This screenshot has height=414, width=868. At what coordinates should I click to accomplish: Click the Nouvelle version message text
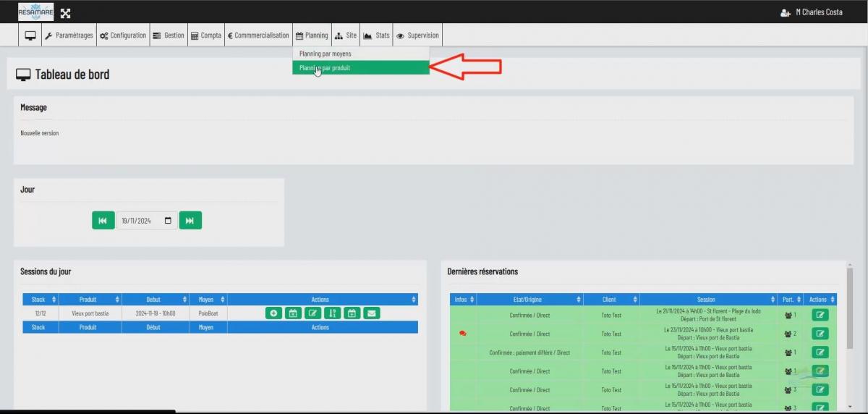point(40,133)
